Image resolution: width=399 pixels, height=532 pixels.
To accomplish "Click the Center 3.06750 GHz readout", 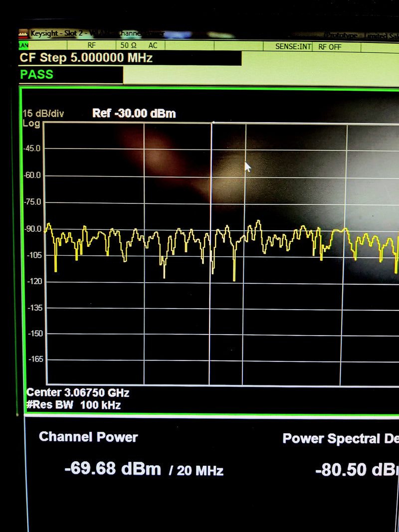I will pos(78,393).
